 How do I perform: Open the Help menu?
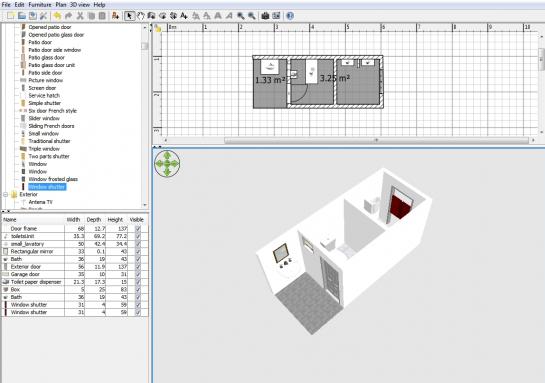[x=99, y=5]
